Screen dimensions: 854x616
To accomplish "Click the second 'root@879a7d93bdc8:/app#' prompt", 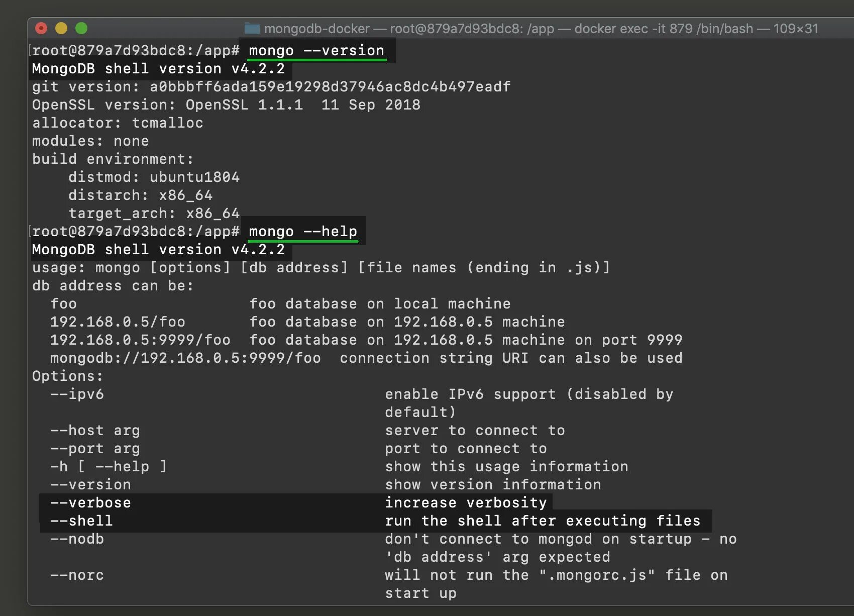I will tap(136, 232).
